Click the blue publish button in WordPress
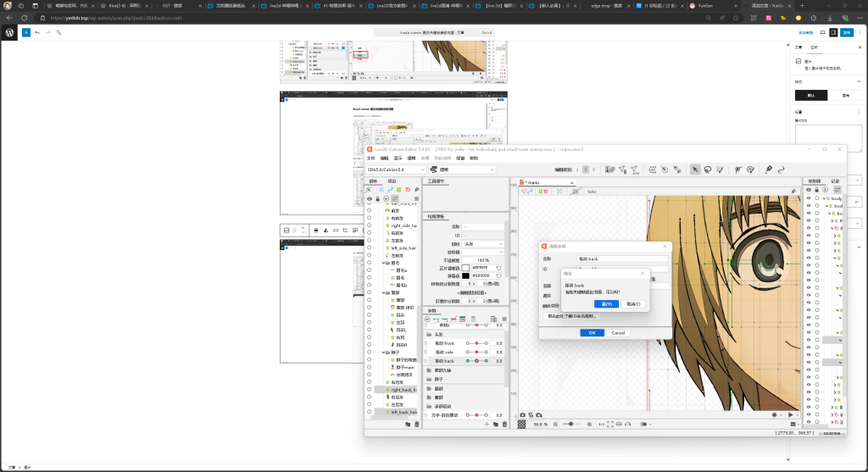 tap(847, 33)
